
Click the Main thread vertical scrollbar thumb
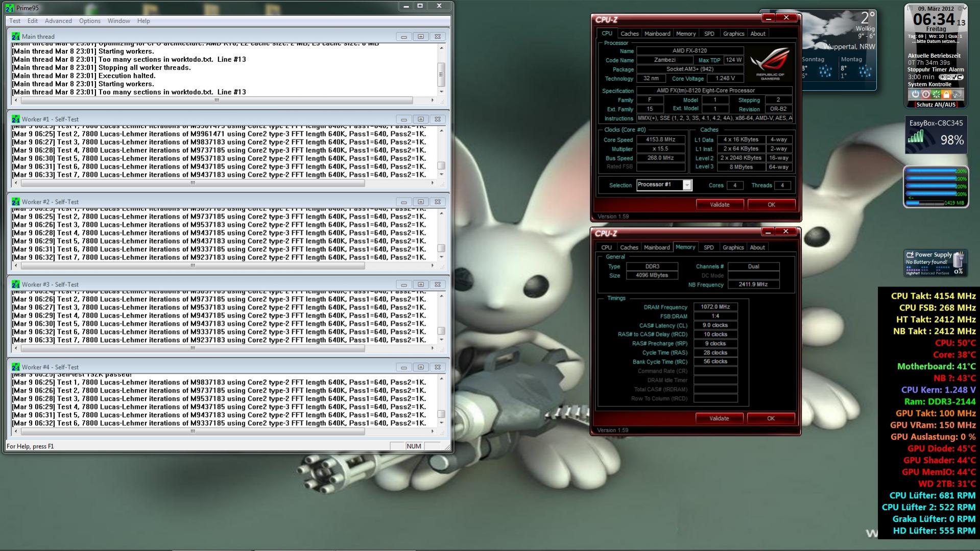441,75
